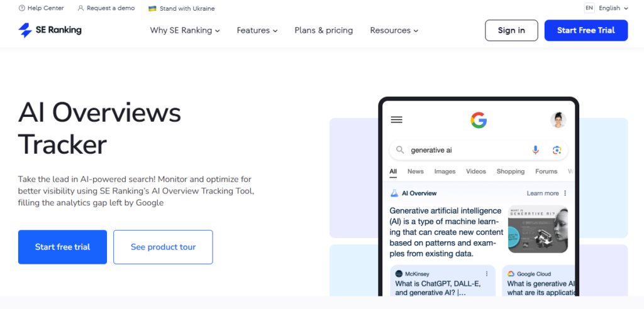The height and width of the screenshot is (309, 644).
Task: Open the Google Cloud result card
Action: click(538, 281)
